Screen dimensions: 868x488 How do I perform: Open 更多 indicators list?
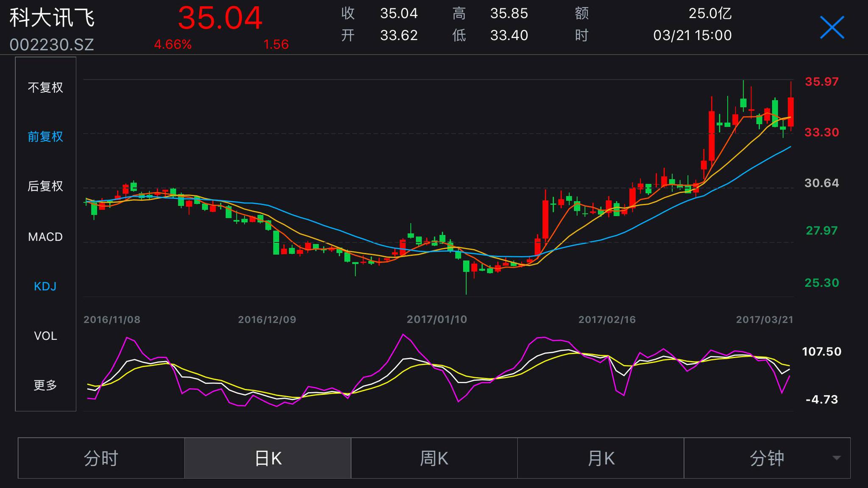coord(45,385)
